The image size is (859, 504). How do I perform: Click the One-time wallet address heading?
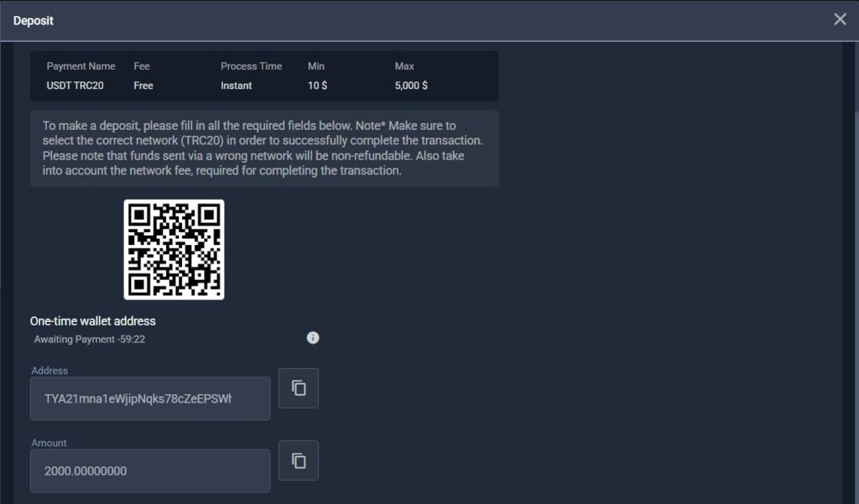click(x=92, y=321)
